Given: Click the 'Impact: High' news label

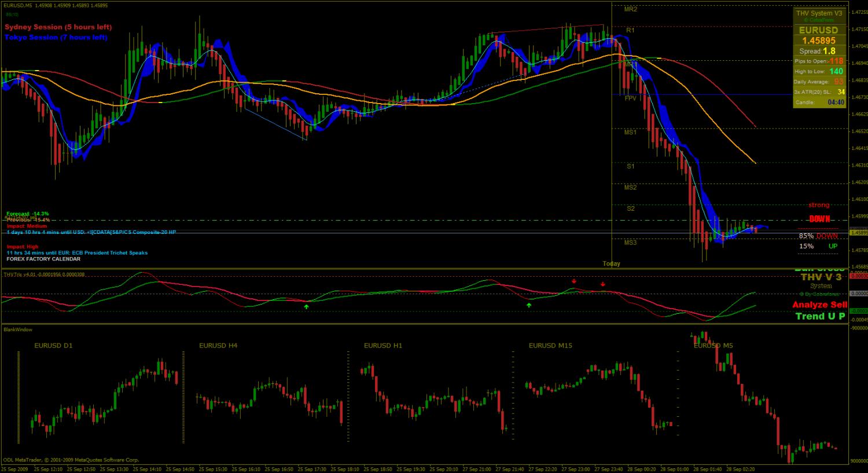Looking at the screenshot, I should point(23,247).
